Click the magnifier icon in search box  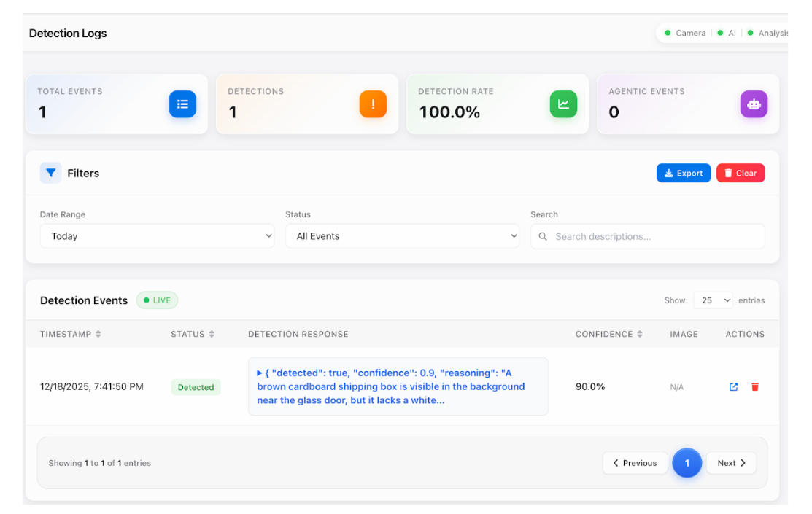(x=543, y=236)
